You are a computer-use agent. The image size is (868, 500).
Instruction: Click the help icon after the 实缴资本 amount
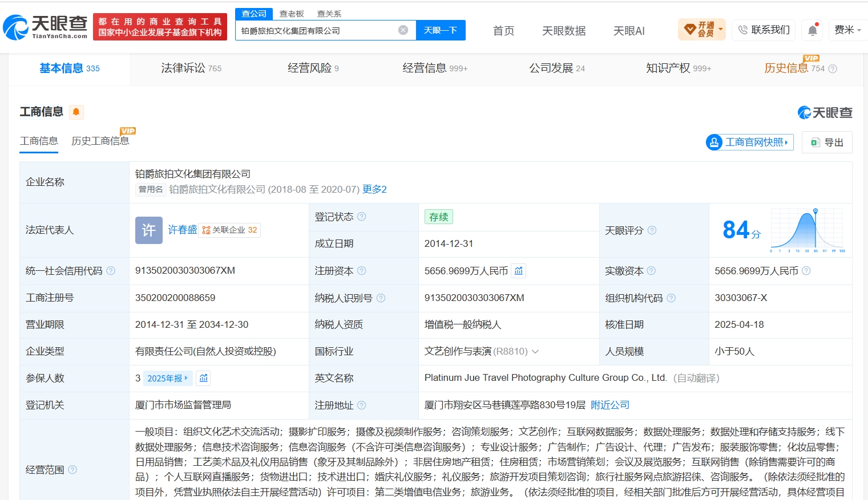(806, 271)
